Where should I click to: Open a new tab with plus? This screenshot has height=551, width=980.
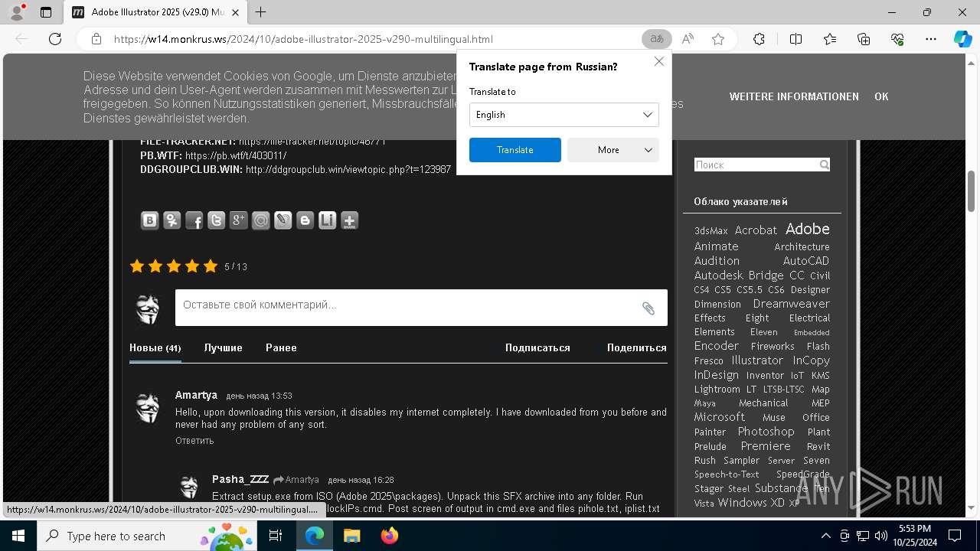click(261, 12)
